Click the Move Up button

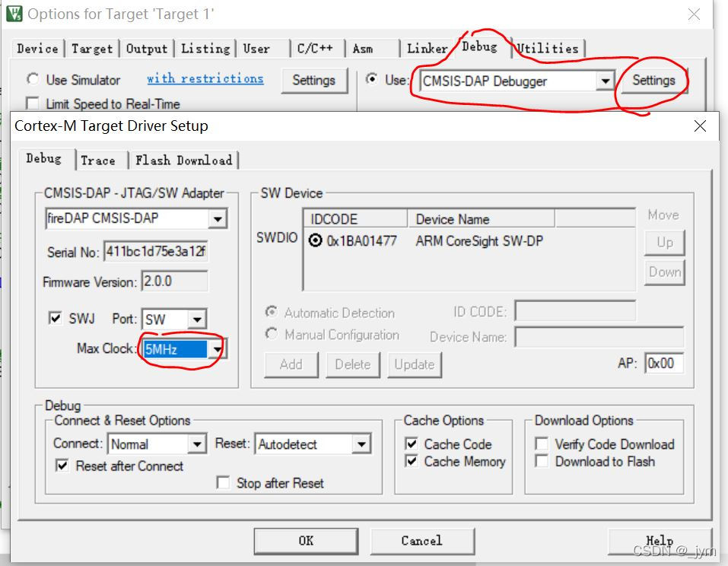pos(664,243)
